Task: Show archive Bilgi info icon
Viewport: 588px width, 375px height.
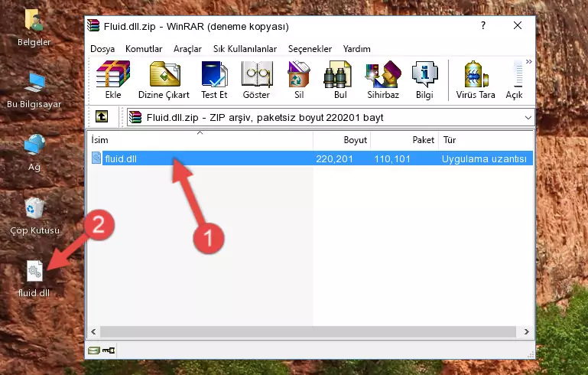Action: (x=424, y=74)
